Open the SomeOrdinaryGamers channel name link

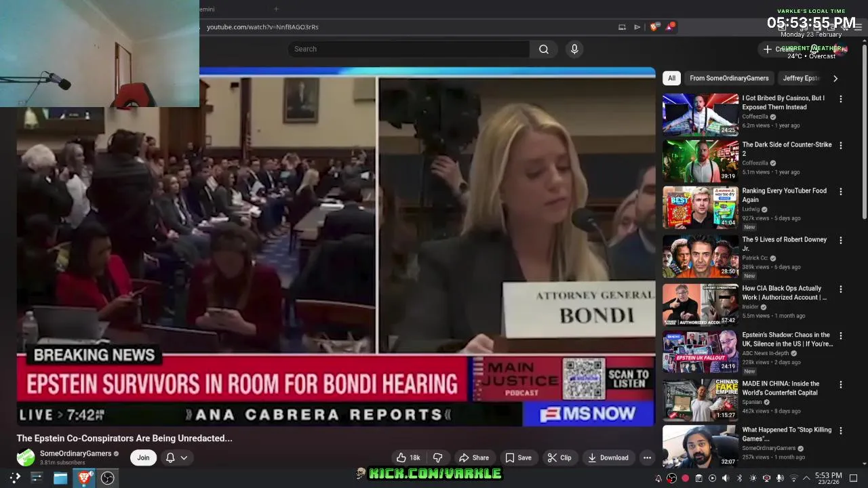pyautogui.click(x=75, y=453)
